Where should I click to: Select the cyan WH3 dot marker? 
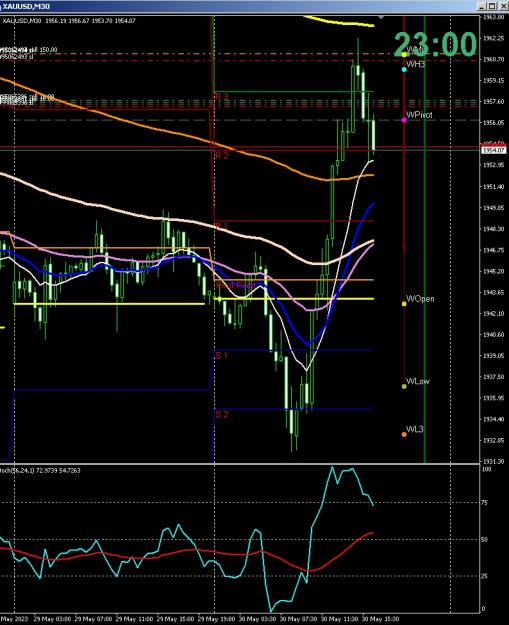pos(404,70)
